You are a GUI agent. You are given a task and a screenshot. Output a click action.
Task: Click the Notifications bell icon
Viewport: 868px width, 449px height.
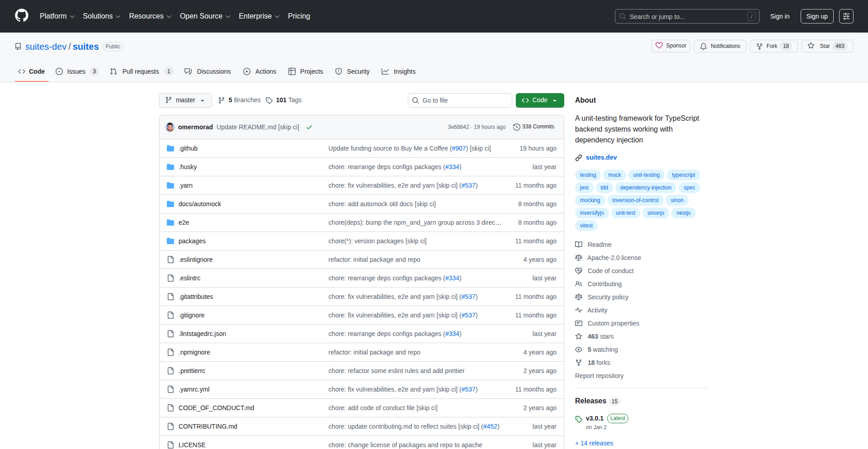pyautogui.click(x=703, y=46)
